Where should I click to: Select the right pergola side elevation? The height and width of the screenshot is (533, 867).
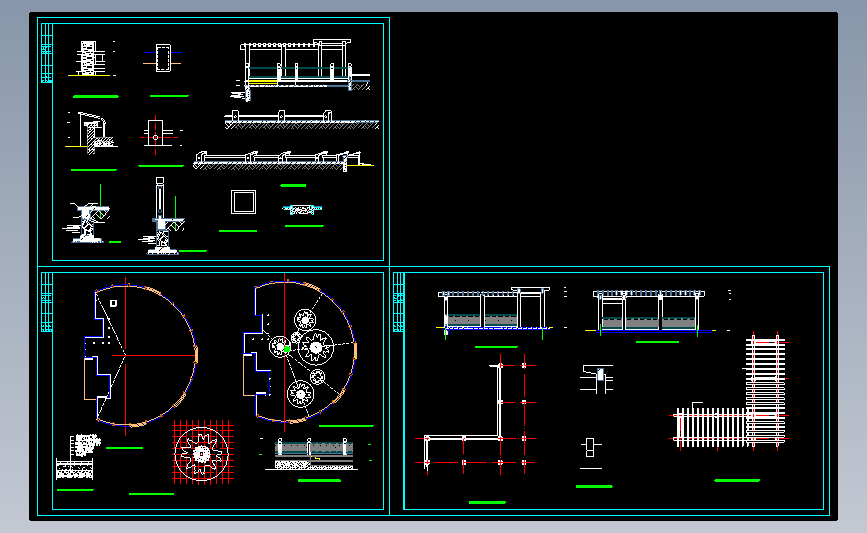[650, 312]
